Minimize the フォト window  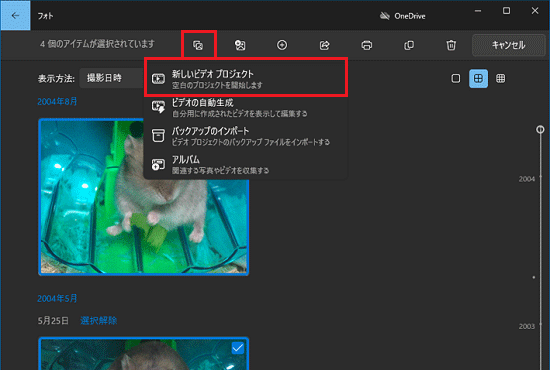pos(478,11)
